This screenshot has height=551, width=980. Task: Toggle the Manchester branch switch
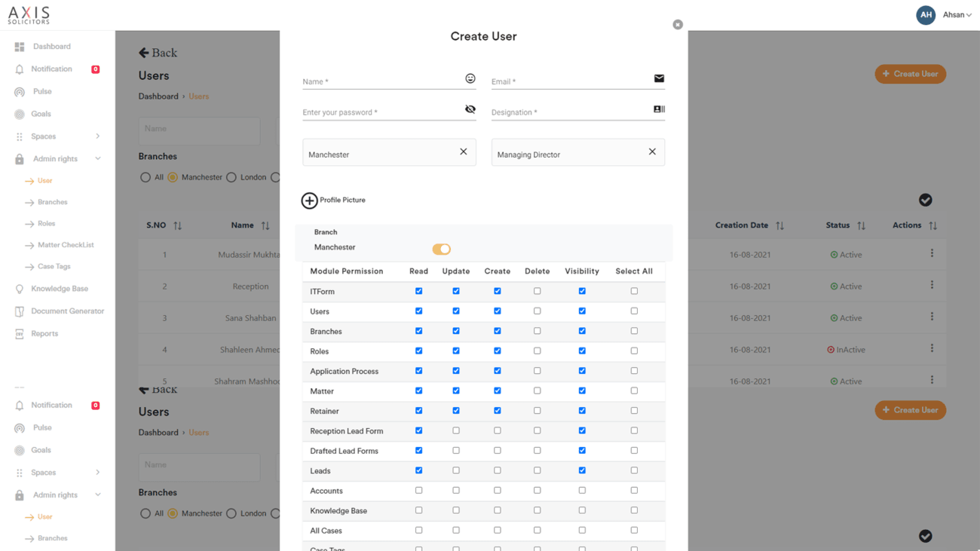pyautogui.click(x=441, y=249)
